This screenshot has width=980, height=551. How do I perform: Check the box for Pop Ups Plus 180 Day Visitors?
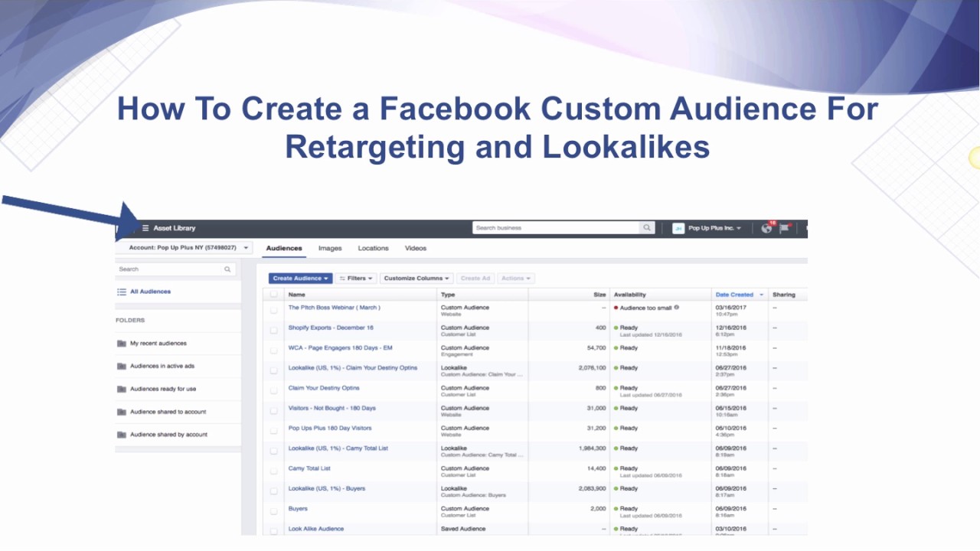coord(273,431)
